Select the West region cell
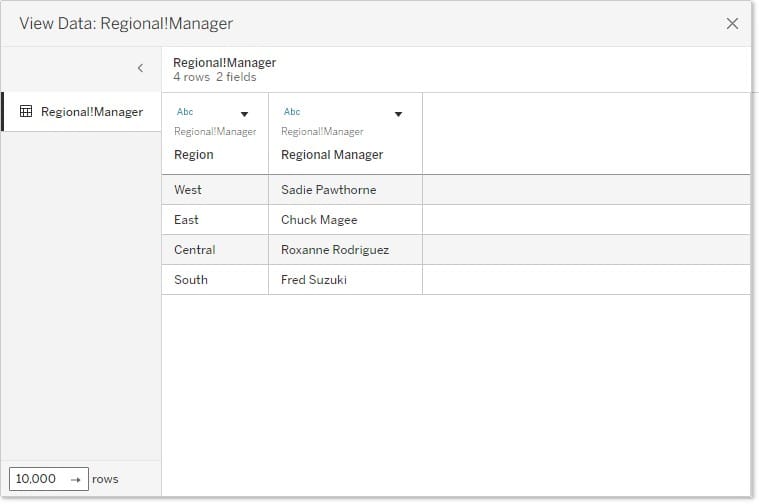The width and height of the screenshot is (759, 504). click(188, 190)
